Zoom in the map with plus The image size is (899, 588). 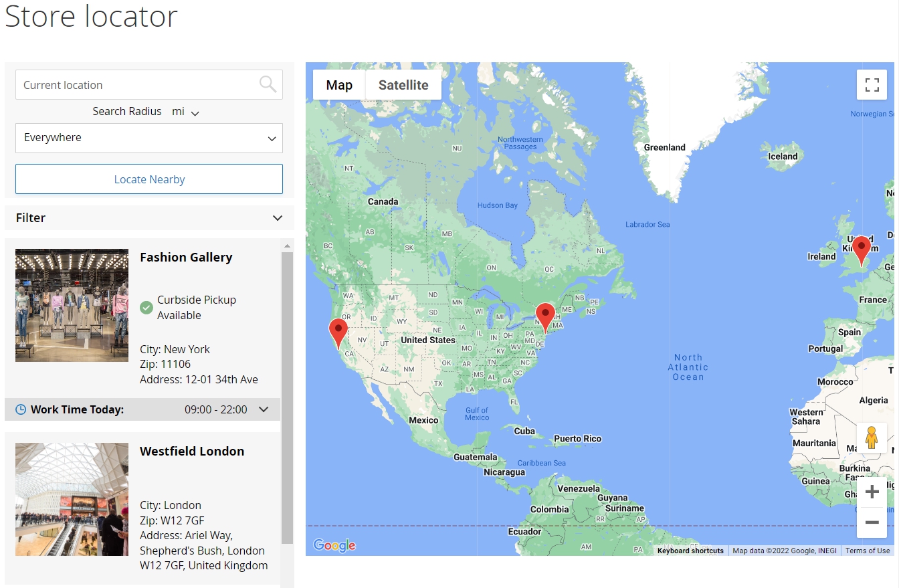click(872, 492)
